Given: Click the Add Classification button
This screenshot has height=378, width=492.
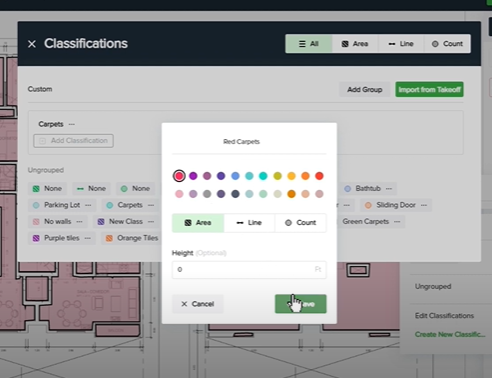Looking at the screenshot, I should point(73,141).
